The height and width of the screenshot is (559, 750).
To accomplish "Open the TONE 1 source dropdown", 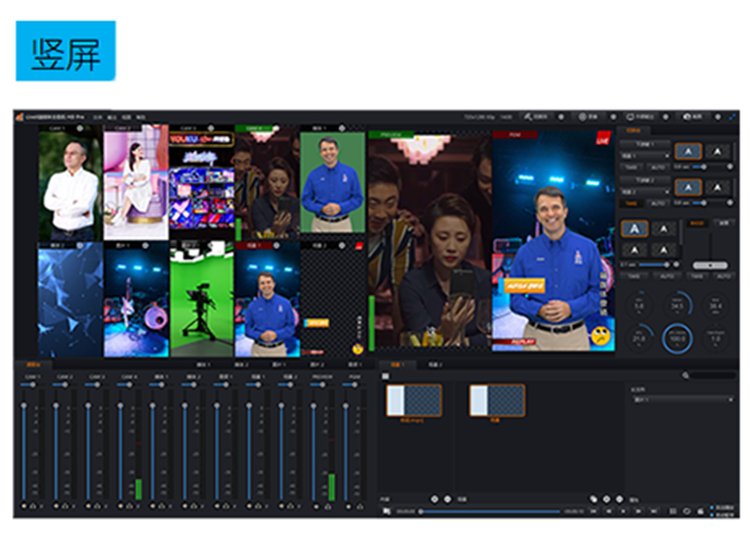I will pos(645,156).
